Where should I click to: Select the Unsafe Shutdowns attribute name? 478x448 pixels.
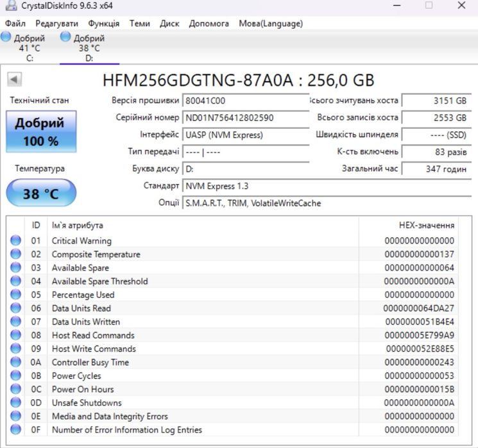point(87,402)
